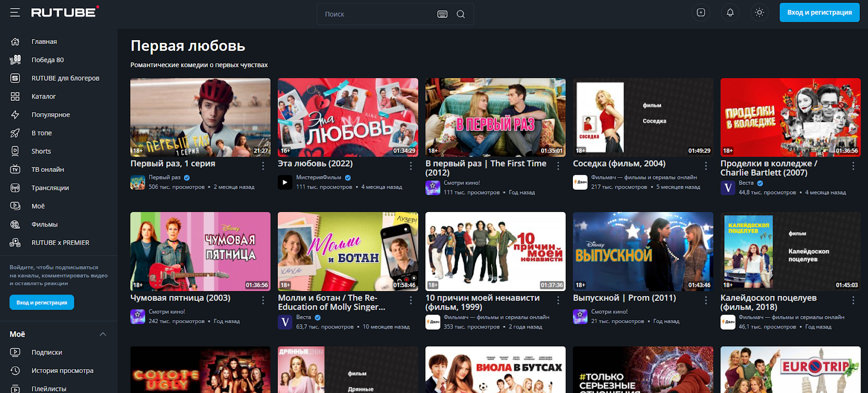Open options menu for Чумовая пятница (2003)

[263, 300]
